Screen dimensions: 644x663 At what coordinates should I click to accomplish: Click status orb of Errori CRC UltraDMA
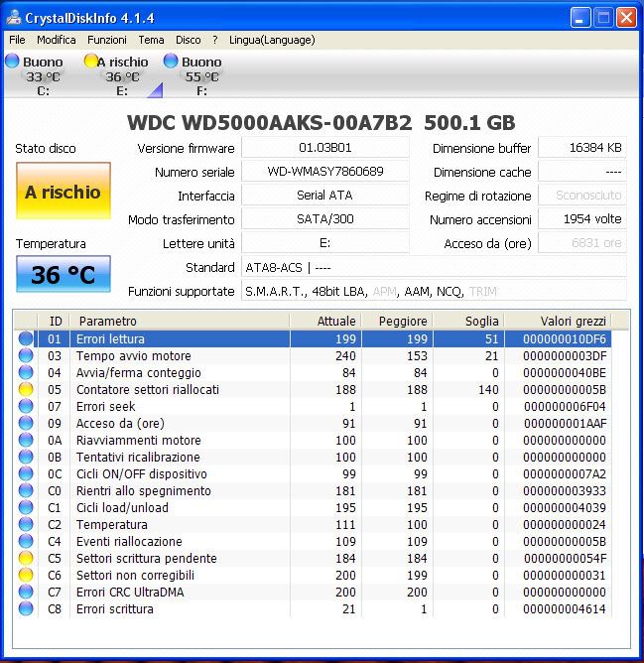26,592
